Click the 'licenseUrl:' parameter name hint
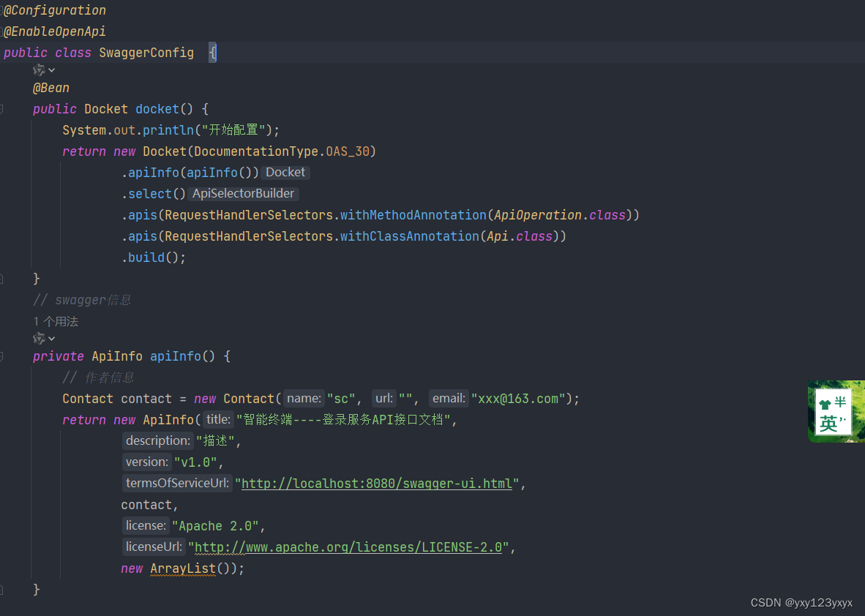 point(153,546)
